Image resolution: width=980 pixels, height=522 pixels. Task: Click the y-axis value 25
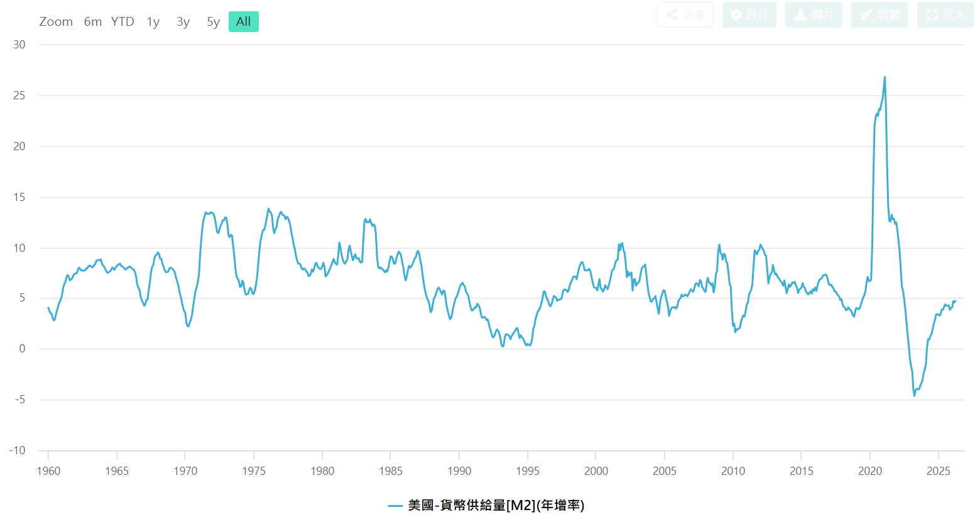(19, 95)
